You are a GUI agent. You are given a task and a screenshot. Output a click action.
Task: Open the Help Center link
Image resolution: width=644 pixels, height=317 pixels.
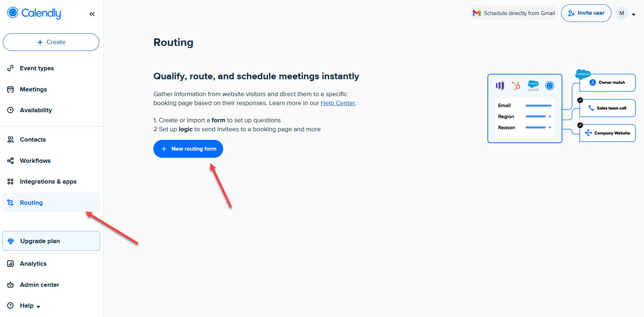(337, 103)
